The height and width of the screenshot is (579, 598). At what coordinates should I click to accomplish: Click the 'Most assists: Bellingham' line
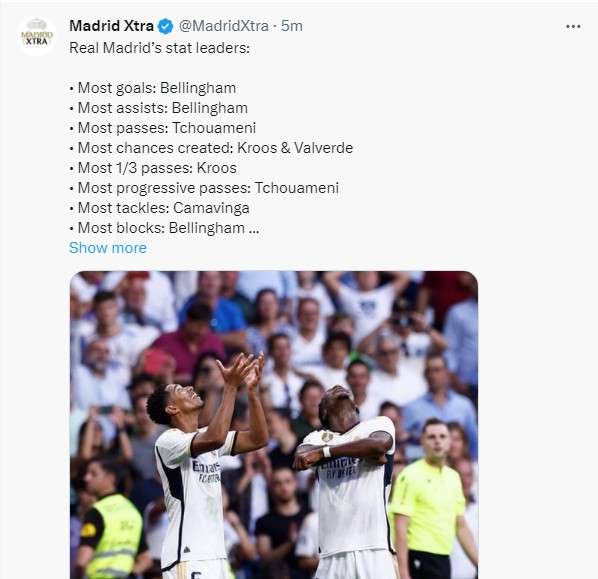(159, 108)
